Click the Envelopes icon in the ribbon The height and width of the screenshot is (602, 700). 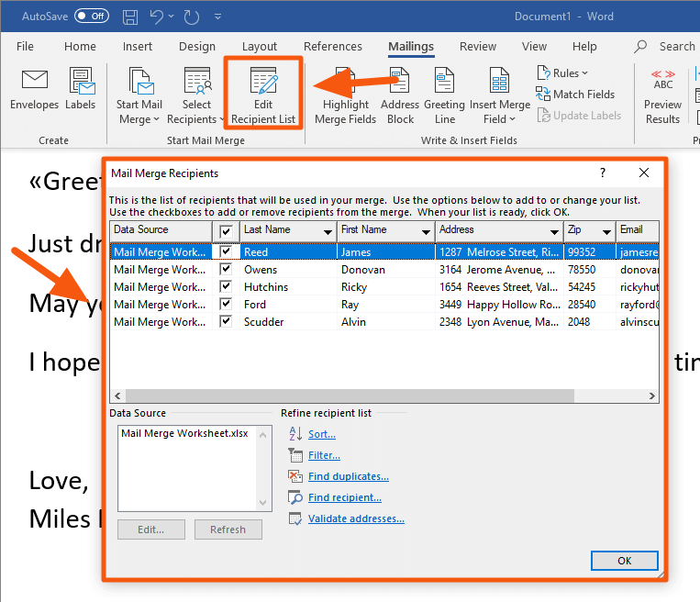pyautogui.click(x=34, y=80)
